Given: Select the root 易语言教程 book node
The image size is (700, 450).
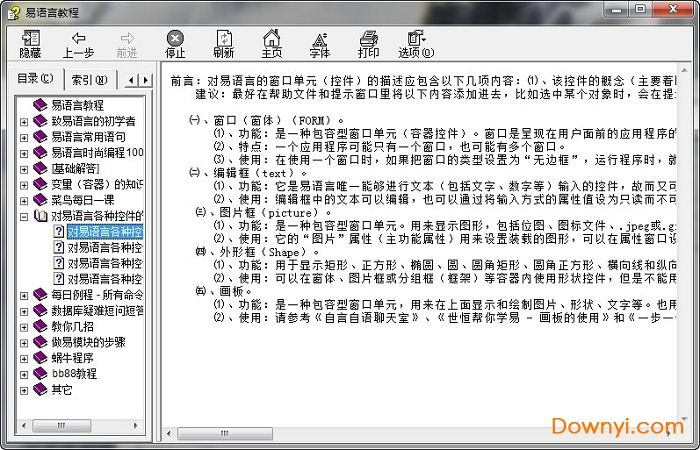Looking at the screenshot, I should pos(77,105).
